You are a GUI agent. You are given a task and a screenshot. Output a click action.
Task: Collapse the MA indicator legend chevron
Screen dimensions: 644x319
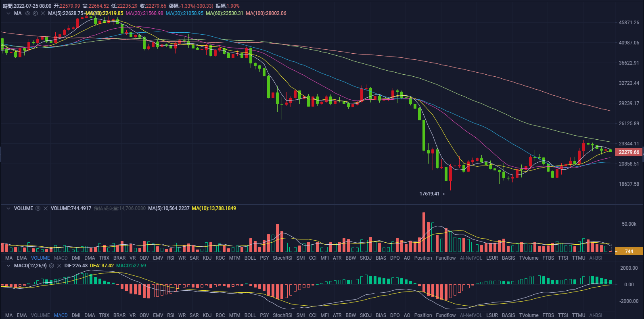pyautogui.click(x=8, y=13)
